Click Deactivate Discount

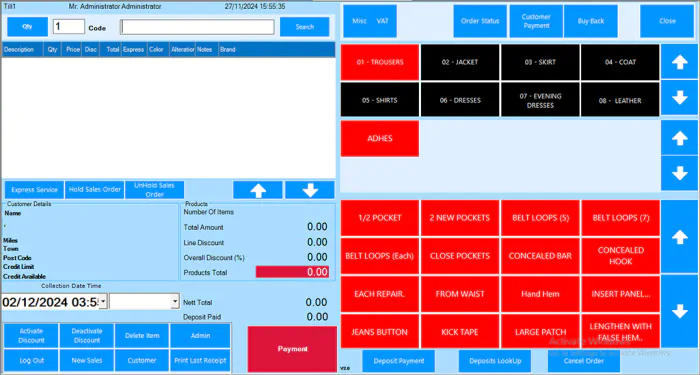87,336
